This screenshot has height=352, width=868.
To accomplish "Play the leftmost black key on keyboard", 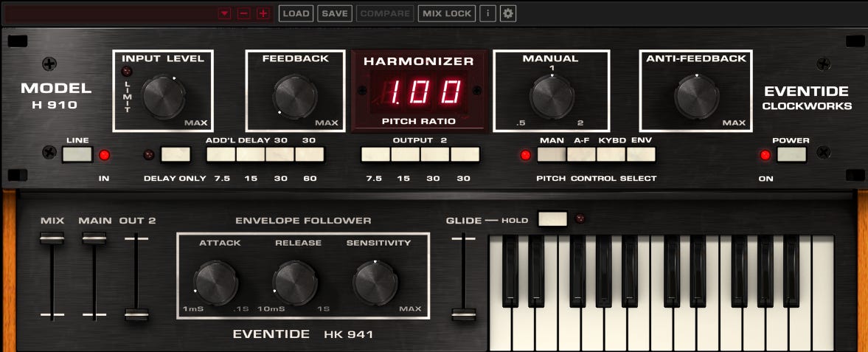I will pyautogui.click(x=510, y=271).
